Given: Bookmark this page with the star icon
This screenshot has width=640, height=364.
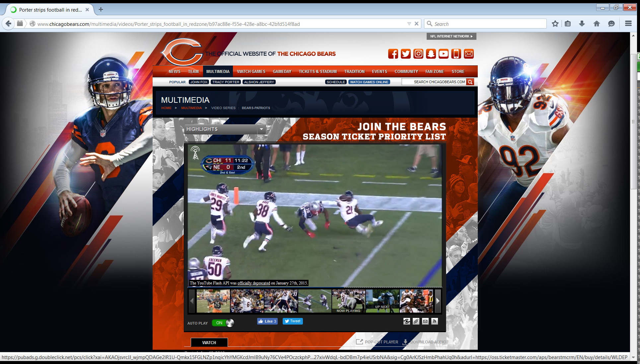Looking at the screenshot, I should coord(555,24).
